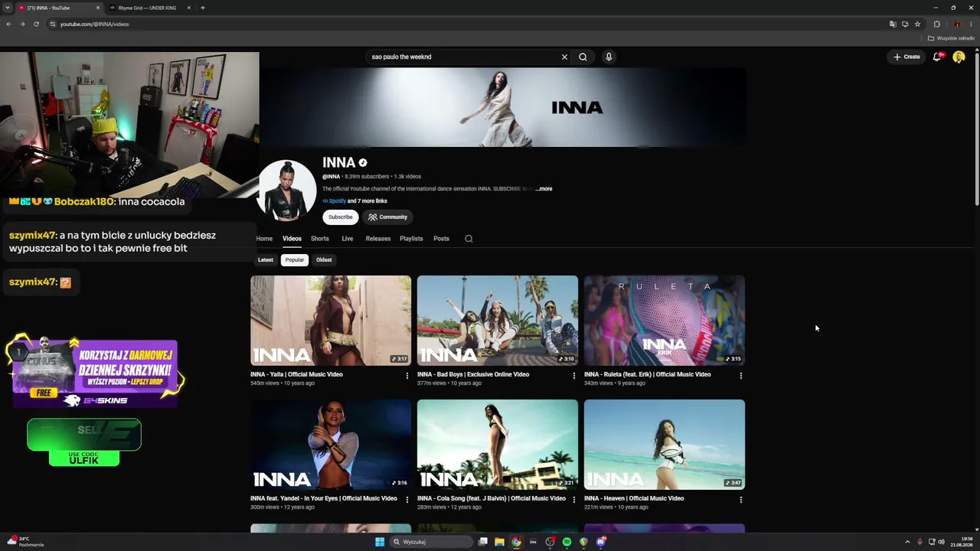
Task: Open a new browser tab
Action: point(202,8)
